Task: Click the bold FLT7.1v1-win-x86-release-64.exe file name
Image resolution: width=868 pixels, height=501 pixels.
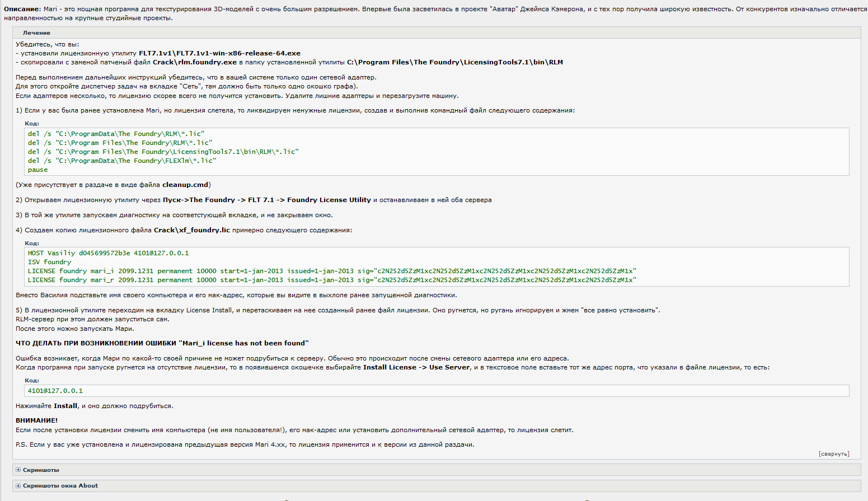Action: pos(219,53)
